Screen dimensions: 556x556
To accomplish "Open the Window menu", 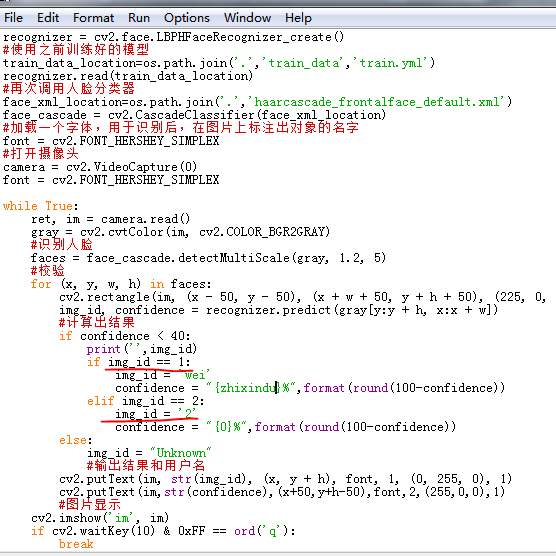I will 248,18.
